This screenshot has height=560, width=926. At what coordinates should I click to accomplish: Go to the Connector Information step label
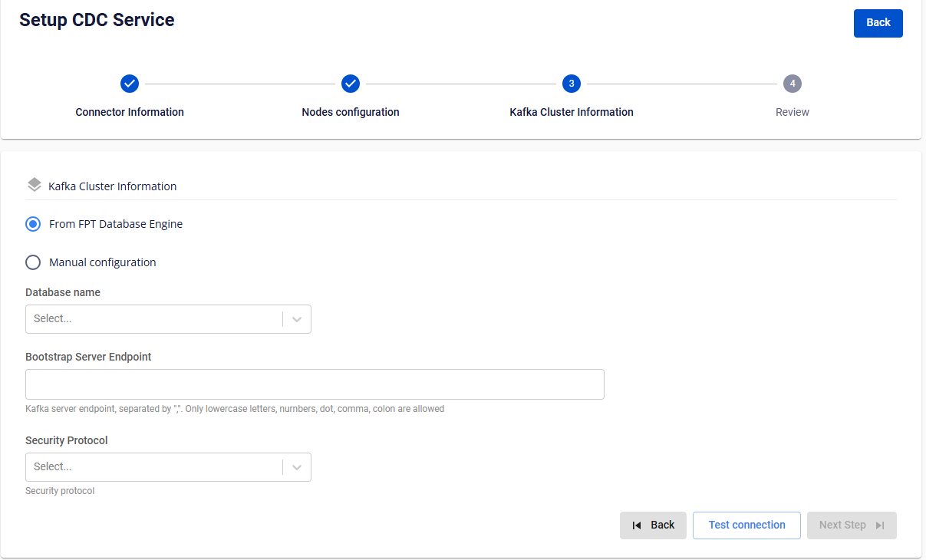130,112
